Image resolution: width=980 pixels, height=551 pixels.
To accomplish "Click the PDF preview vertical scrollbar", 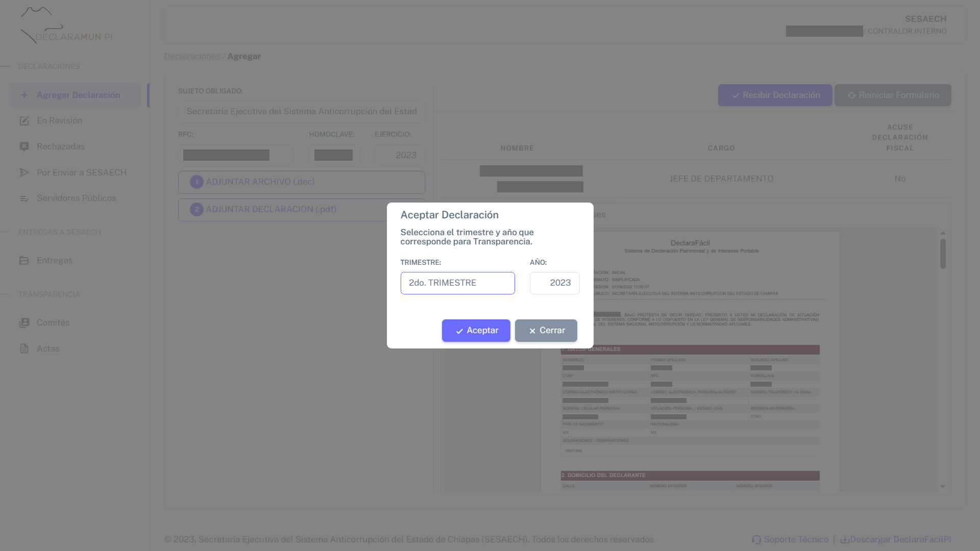I will [x=943, y=254].
